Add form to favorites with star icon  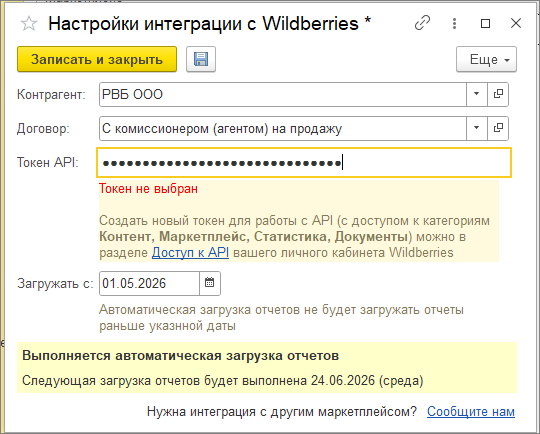tap(29, 24)
